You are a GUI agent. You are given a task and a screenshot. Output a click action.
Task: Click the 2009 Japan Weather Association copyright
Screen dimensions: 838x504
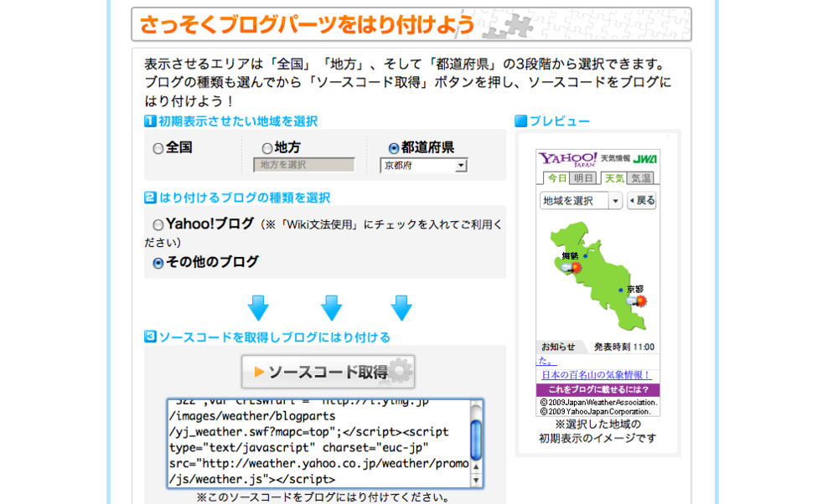point(598,403)
